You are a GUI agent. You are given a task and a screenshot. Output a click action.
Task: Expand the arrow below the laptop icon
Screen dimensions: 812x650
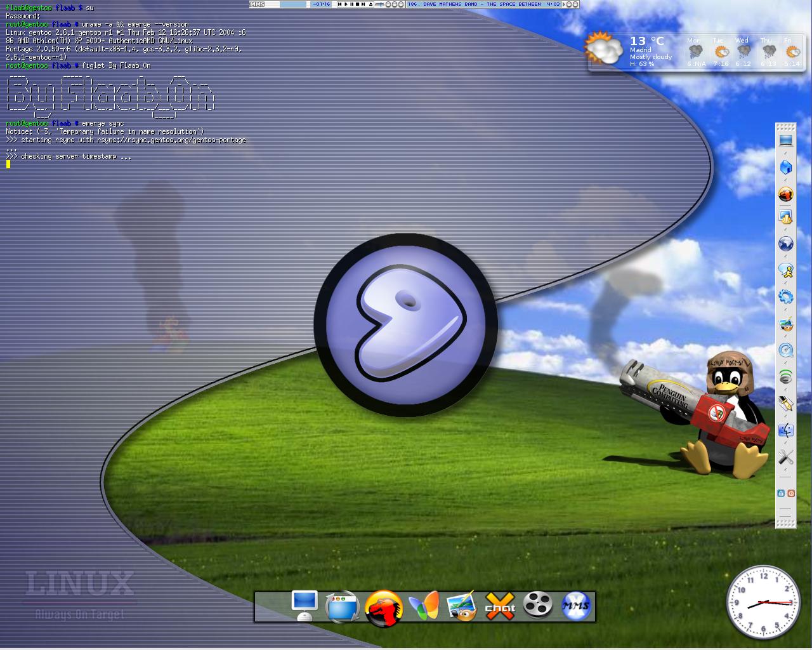785,152
